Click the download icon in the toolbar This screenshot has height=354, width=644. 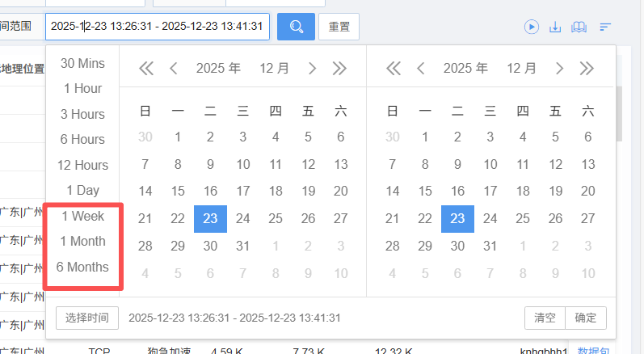coord(555,27)
